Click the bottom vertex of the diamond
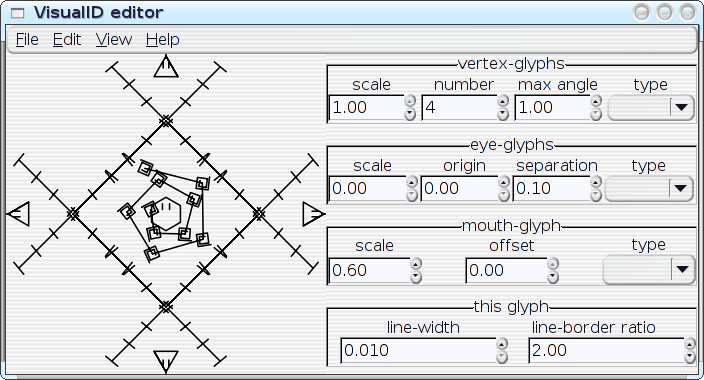Image resolution: width=704 pixels, height=380 pixels. (166, 307)
